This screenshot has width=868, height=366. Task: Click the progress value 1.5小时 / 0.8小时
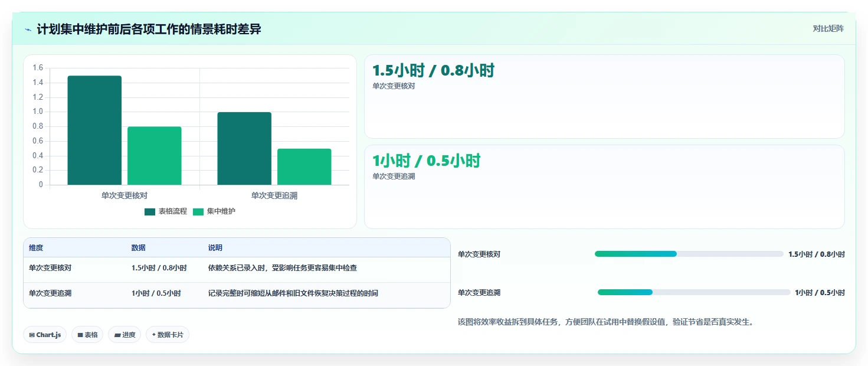[x=817, y=254]
